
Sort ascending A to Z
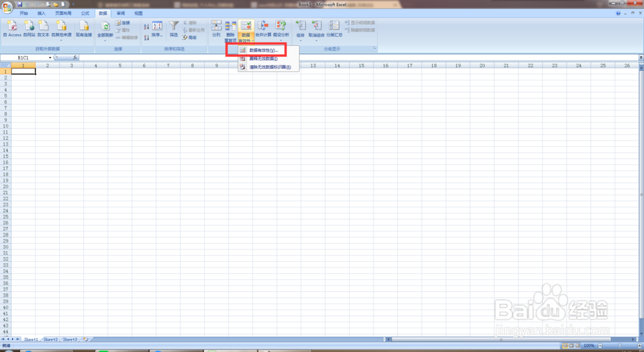coord(146,26)
